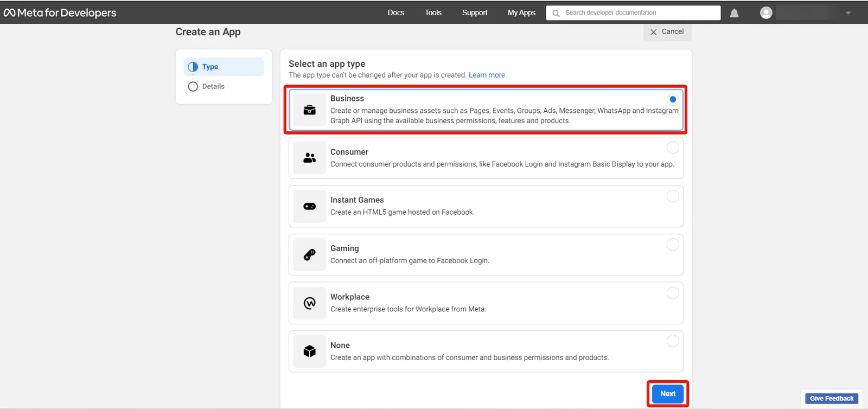The width and height of the screenshot is (868, 409).
Task: Click the Workplace logo icon
Action: click(310, 303)
